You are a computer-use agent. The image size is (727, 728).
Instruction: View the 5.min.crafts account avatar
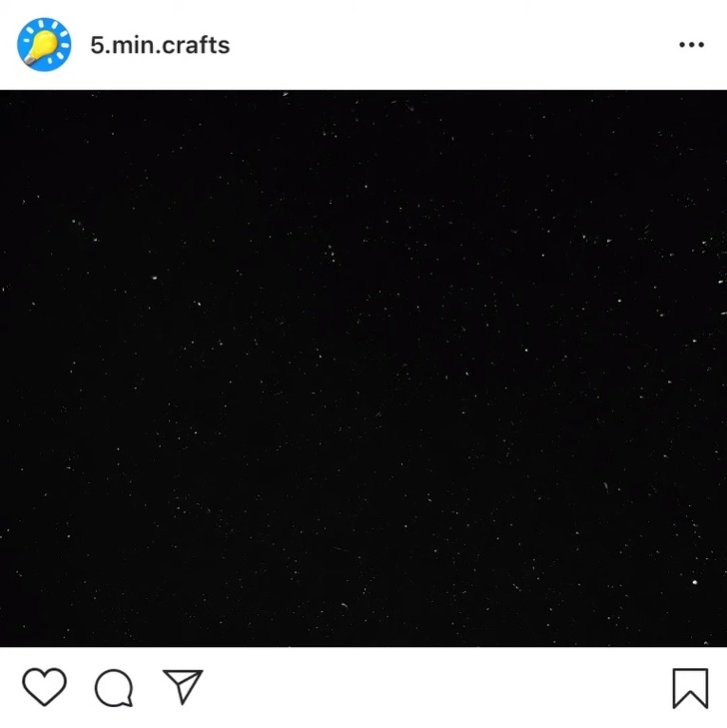44,45
